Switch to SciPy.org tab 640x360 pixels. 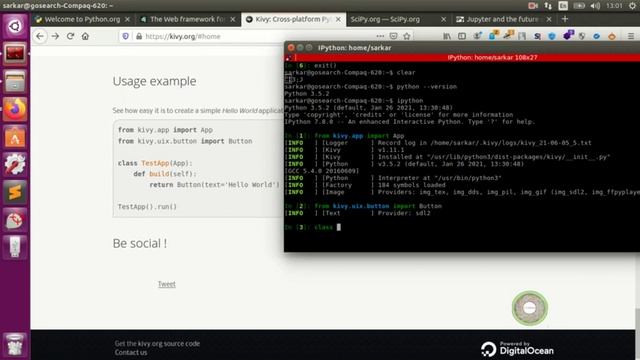pyautogui.click(x=385, y=19)
